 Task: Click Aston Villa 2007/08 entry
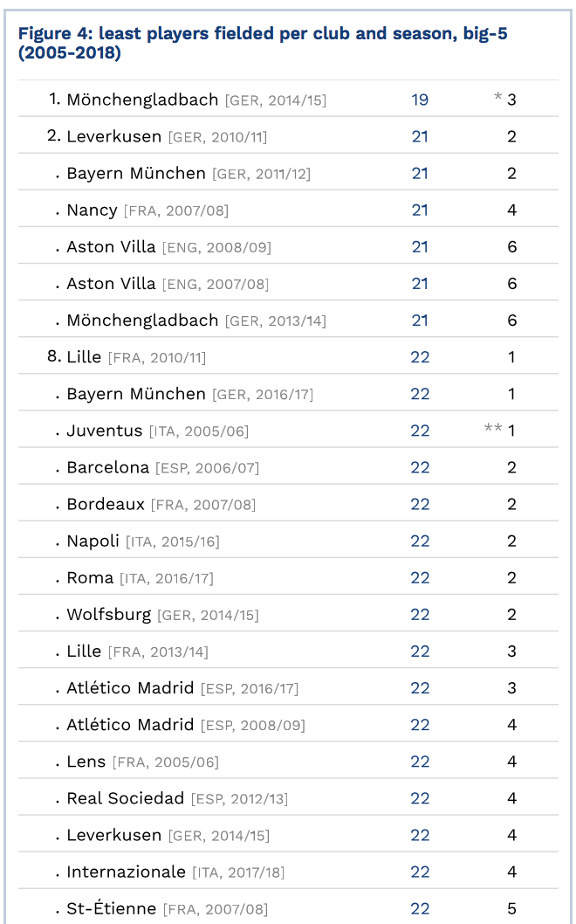tap(288, 284)
